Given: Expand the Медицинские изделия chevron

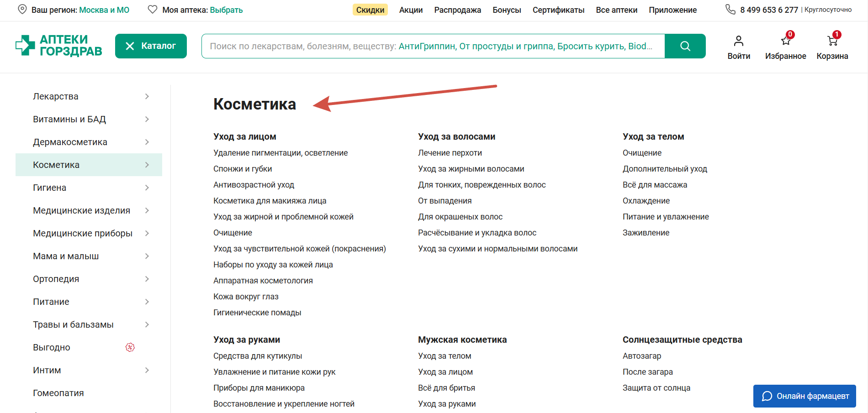Looking at the screenshot, I should (x=147, y=210).
